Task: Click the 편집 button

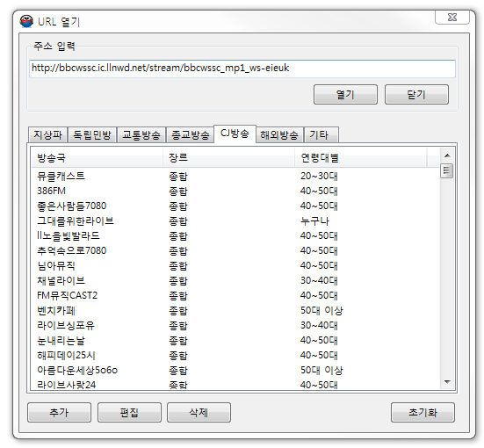Action: [129, 412]
